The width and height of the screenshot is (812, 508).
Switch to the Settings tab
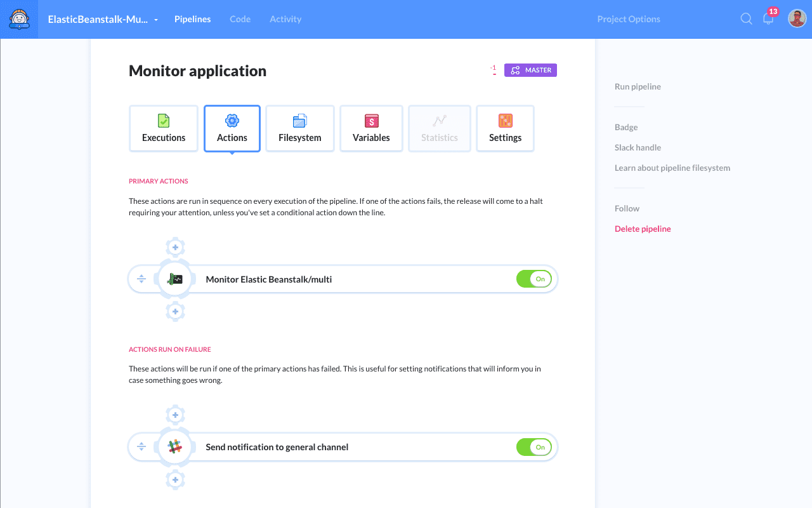point(506,128)
